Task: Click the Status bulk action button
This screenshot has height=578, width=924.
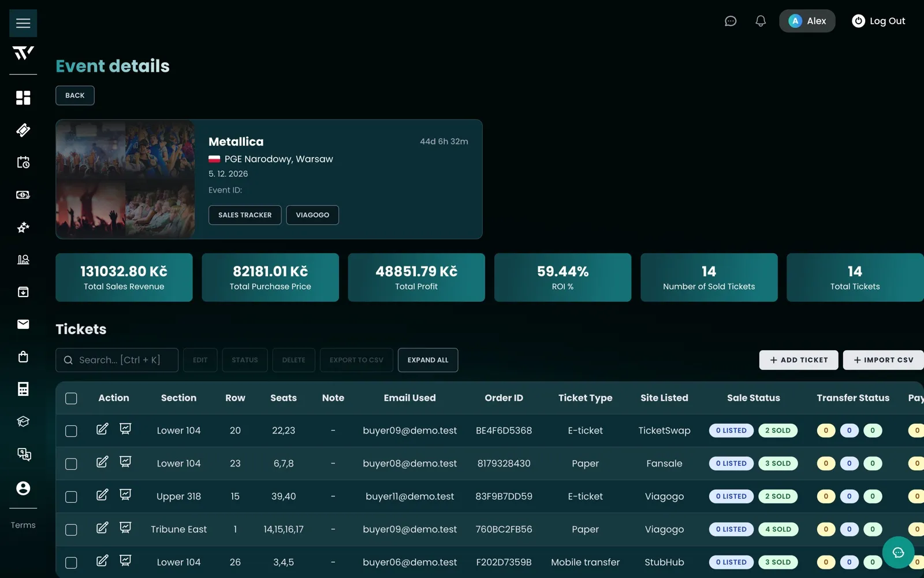Action: [245, 360]
